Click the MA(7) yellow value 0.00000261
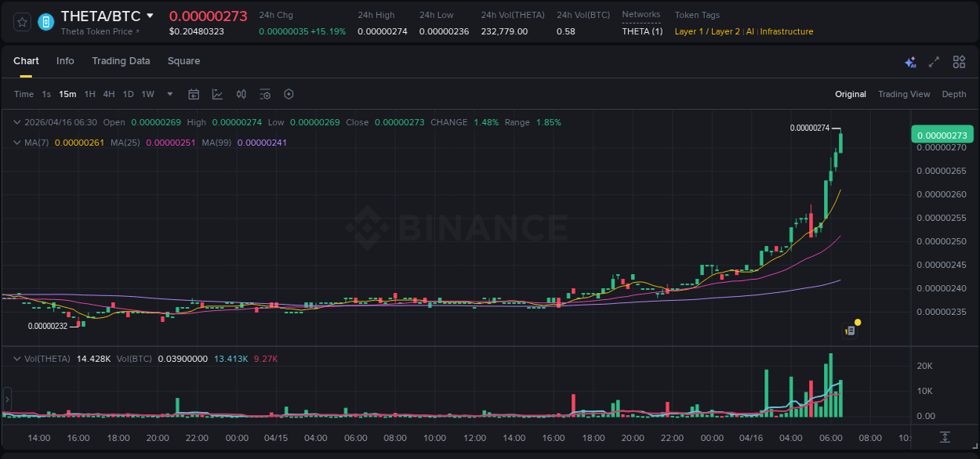This screenshot has width=980, height=459. click(x=79, y=143)
